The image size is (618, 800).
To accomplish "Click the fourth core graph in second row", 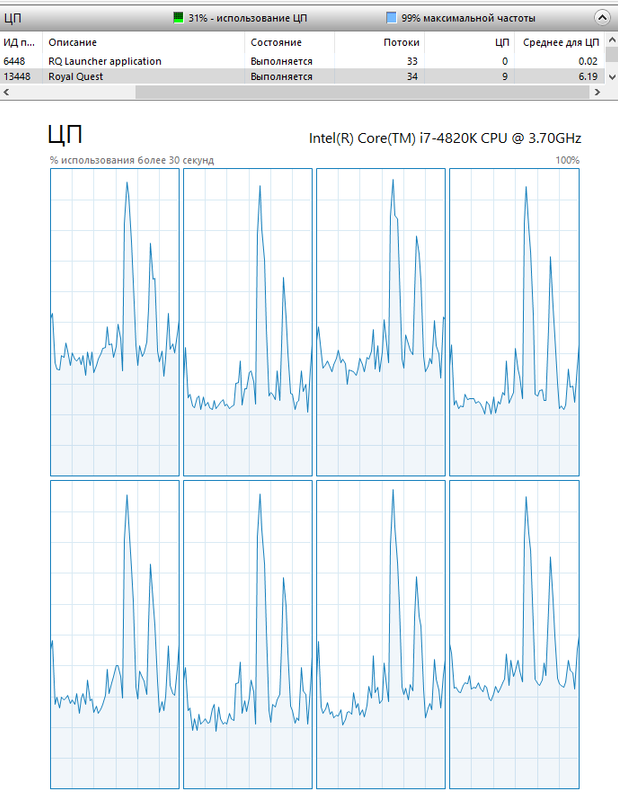I will pyautogui.click(x=514, y=634).
